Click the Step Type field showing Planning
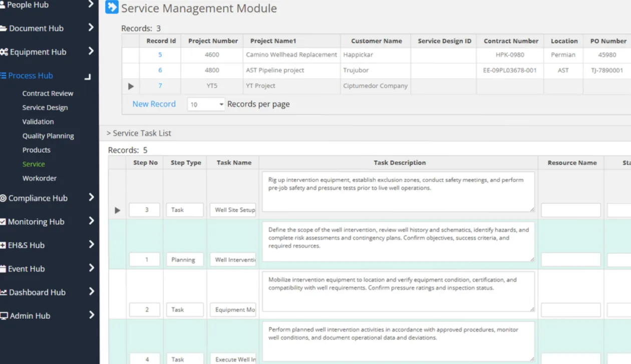 click(x=185, y=260)
